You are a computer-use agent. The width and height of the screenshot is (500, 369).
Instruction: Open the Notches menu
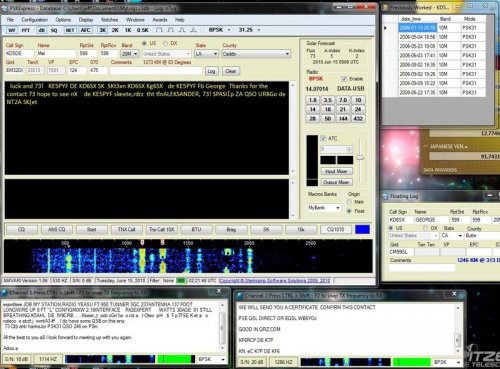tap(109, 20)
